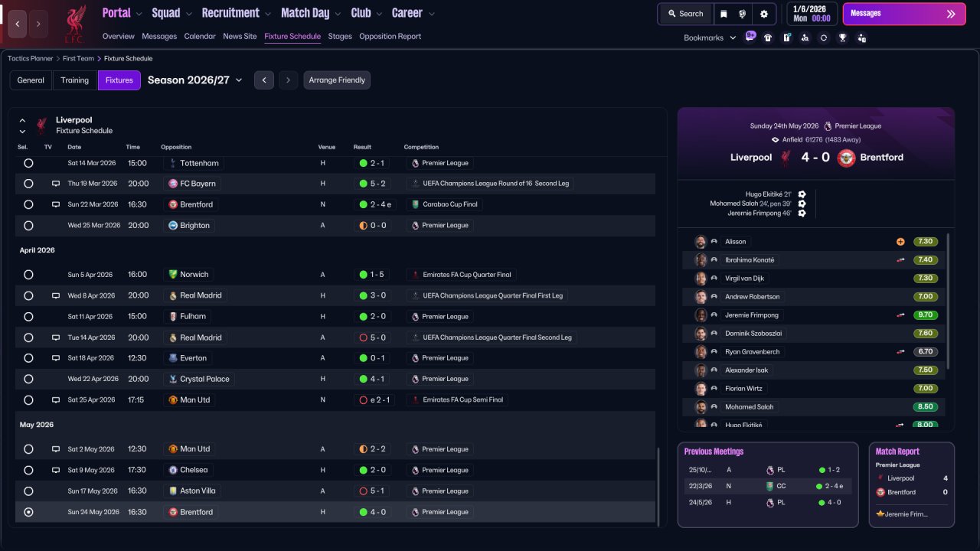Click the Liverpool club crest in header
Viewport: 980px width, 551px height.
point(74,23)
